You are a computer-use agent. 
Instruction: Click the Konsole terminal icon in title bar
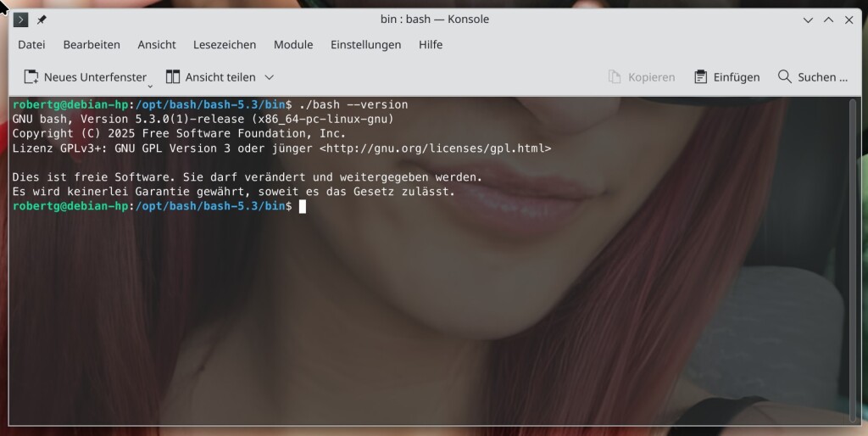[20, 20]
